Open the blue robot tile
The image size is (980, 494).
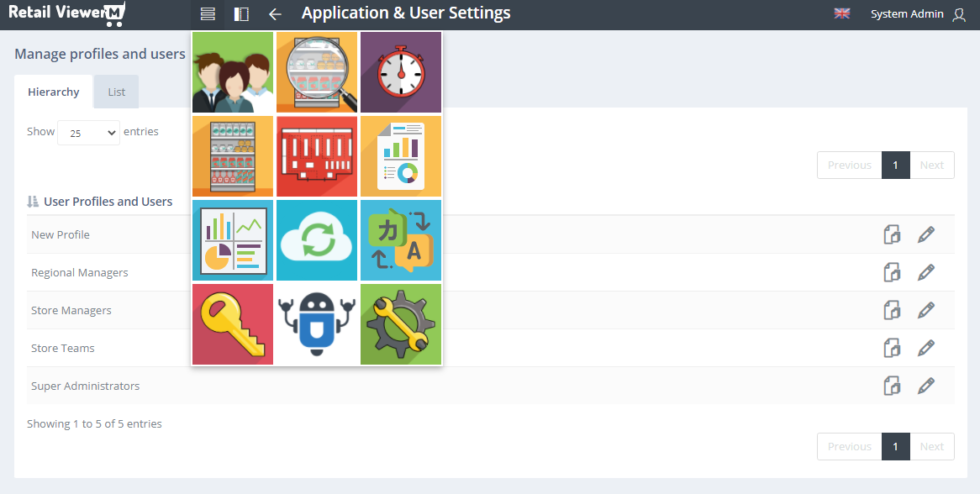[317, 324]
